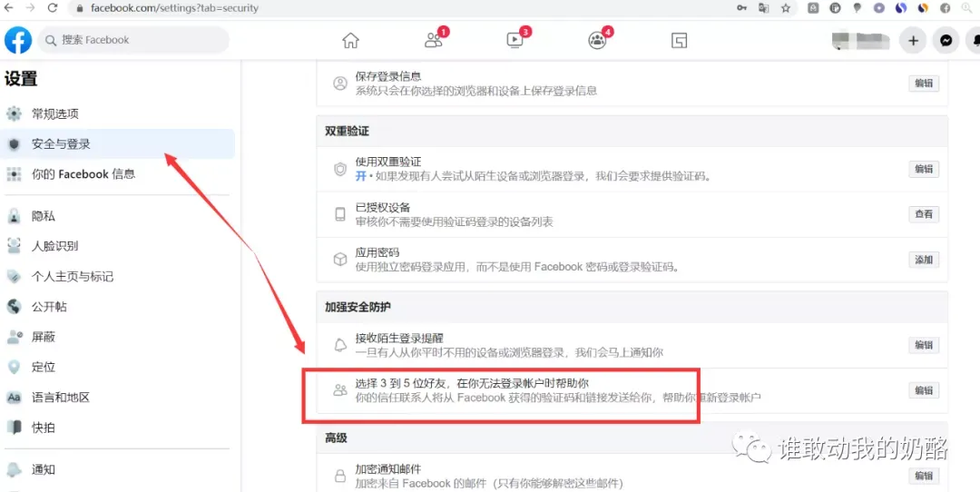Open 定位 settings in sidebar
The height and width of the screenshot is (492, 980).
click(x=117, y=367)
